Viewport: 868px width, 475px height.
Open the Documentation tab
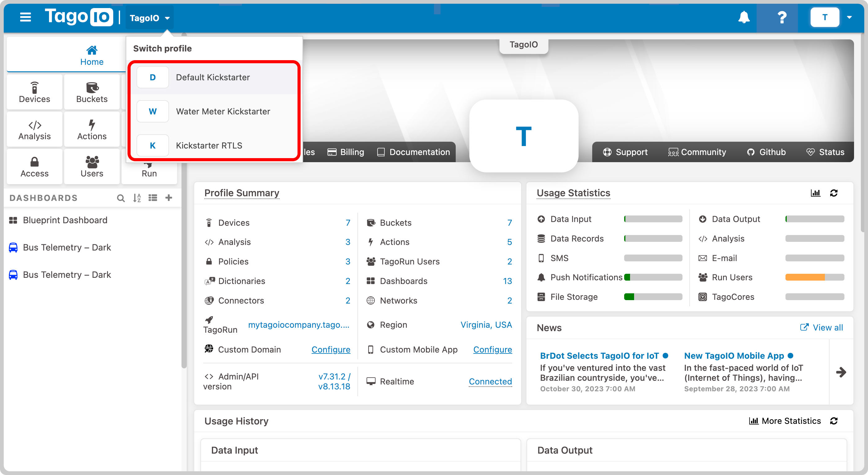click(414, 152)
